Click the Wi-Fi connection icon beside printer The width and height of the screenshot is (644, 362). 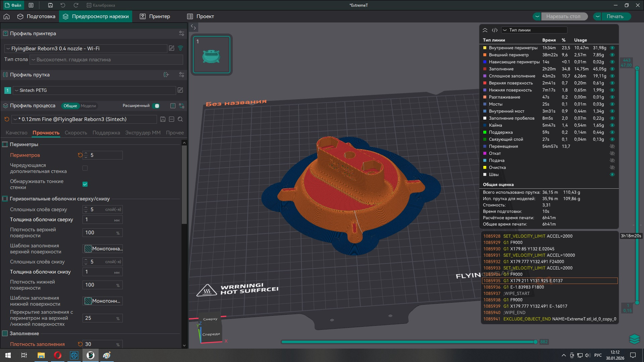pos(180,48)
